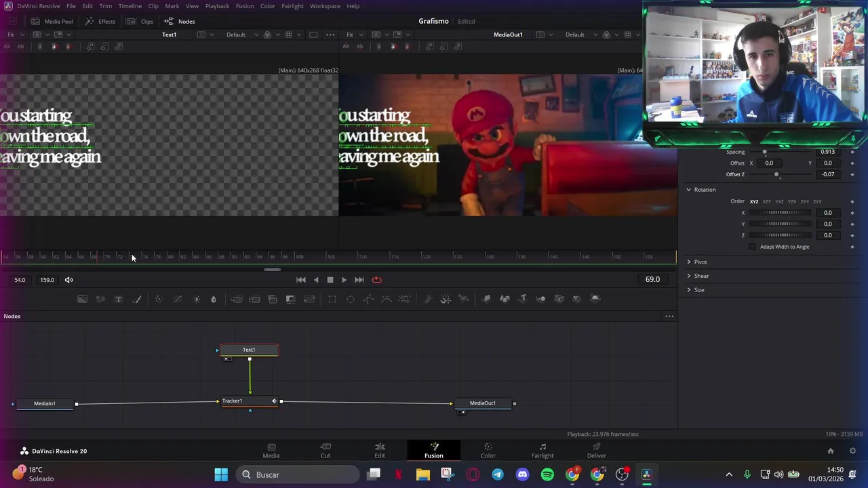Open the Effects library panel
Image resolution: width=868 pixels, height=488 pixels.
click(x=100, y=22)
